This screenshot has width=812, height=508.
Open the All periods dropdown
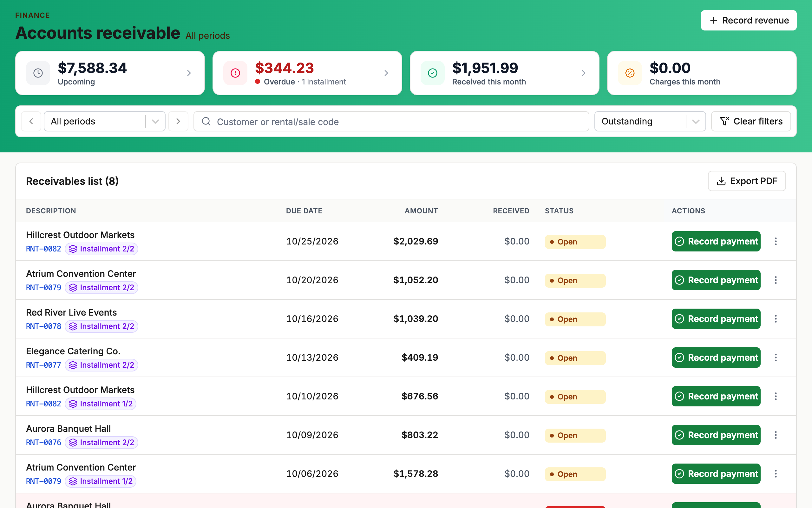[x=105, y=121]
